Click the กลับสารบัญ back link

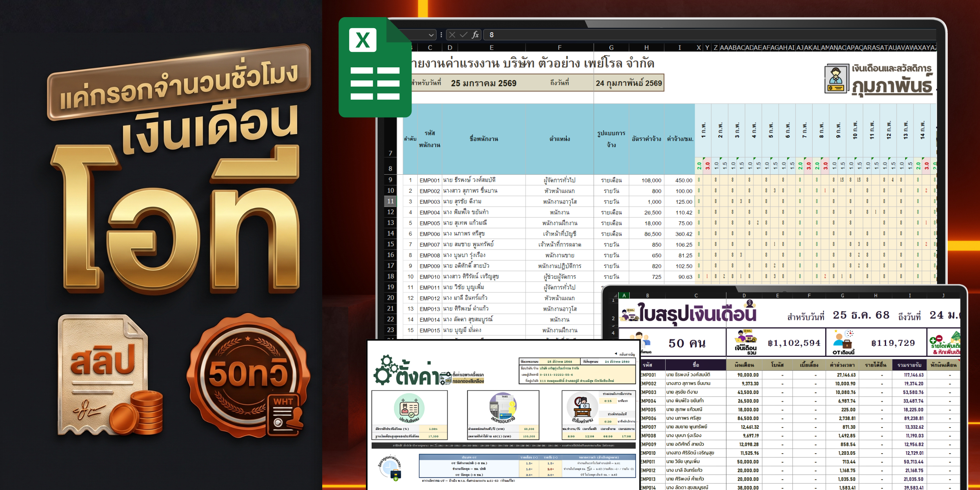[625, 354]
